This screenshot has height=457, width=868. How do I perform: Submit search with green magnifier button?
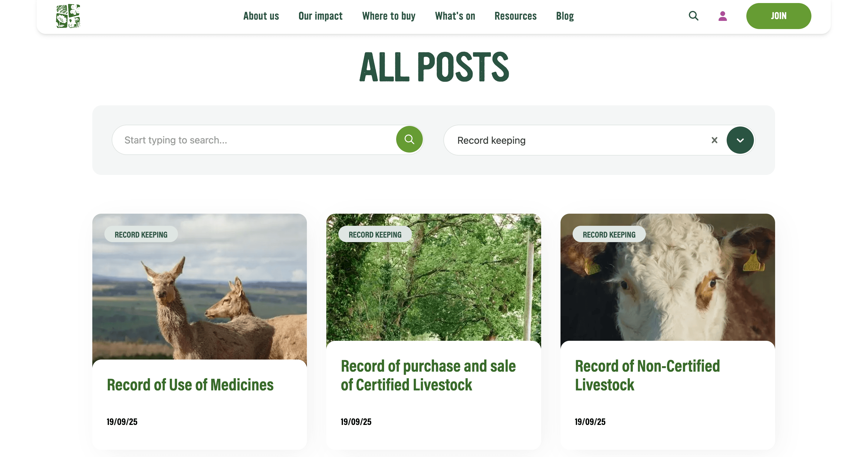tap(409, 139)
